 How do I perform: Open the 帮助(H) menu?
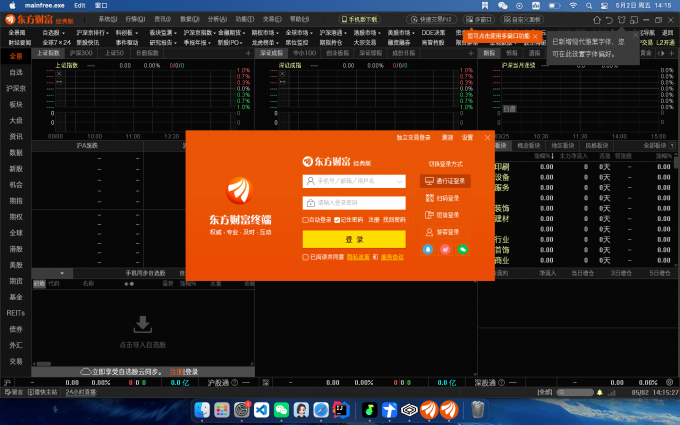coord(299,19)
